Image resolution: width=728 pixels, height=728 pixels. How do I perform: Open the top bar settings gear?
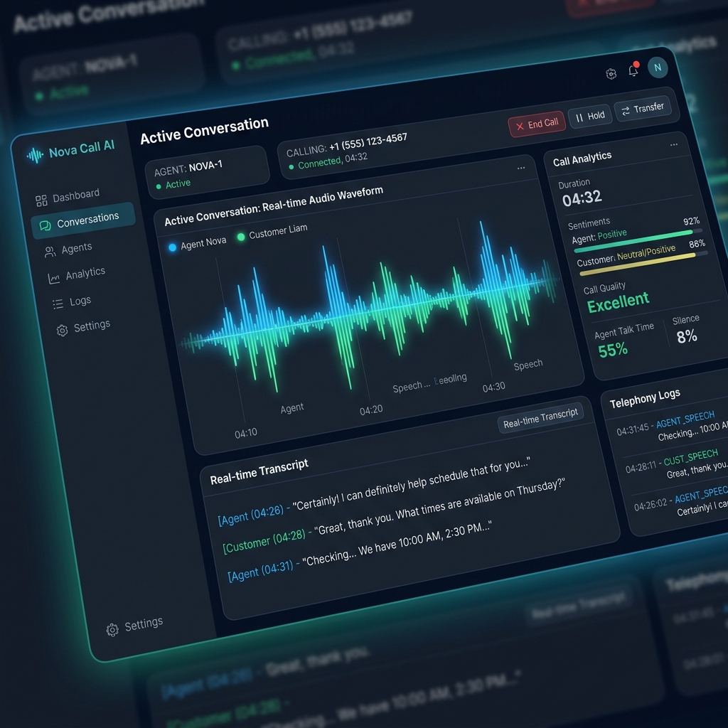pyautogui.click(x=611, y=74)
